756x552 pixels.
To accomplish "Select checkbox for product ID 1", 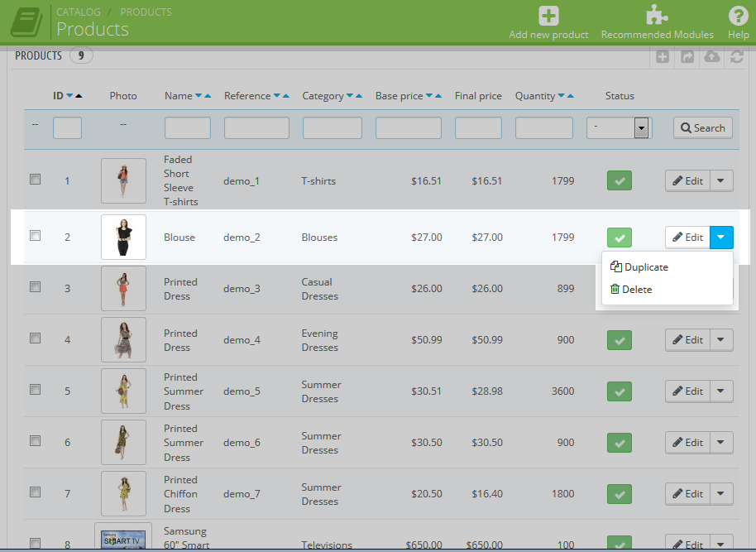I will (x=36, y=179).
